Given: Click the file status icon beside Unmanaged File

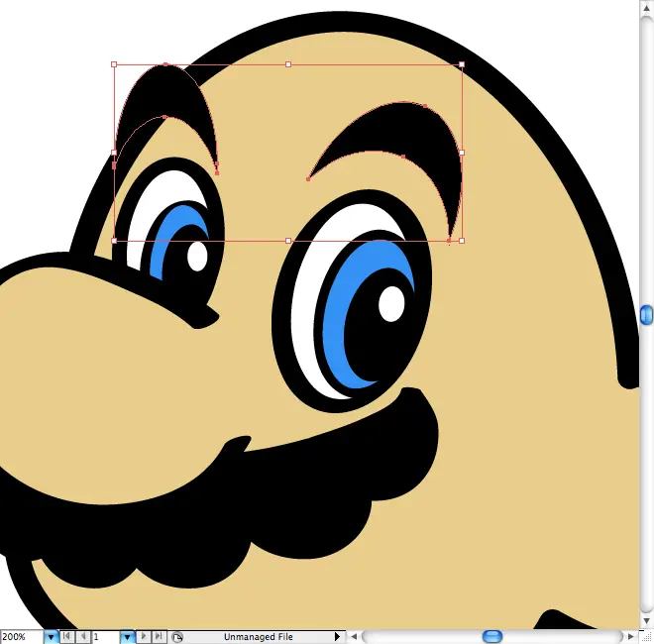Looking at the screenshot, I should point(177,637).
